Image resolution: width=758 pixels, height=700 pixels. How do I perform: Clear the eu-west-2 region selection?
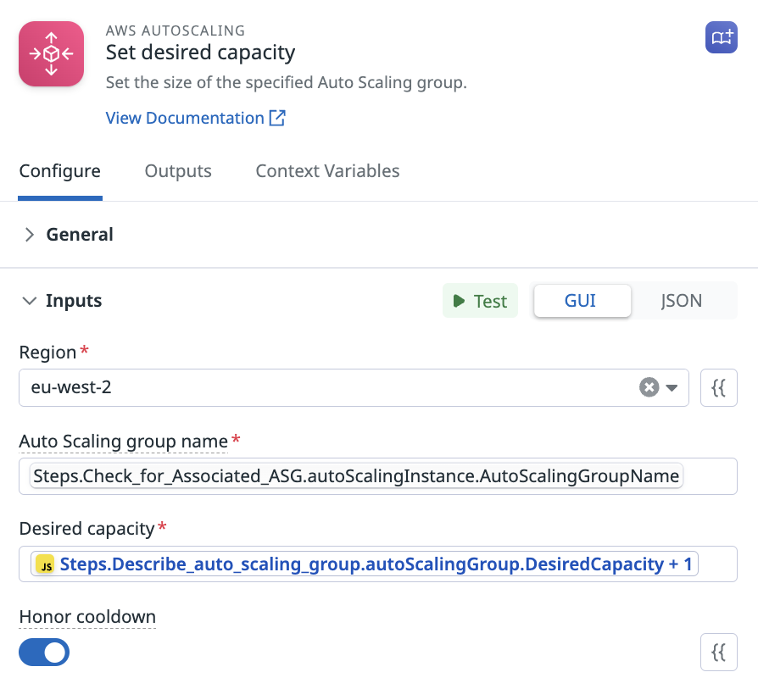(x=649, y=387)
